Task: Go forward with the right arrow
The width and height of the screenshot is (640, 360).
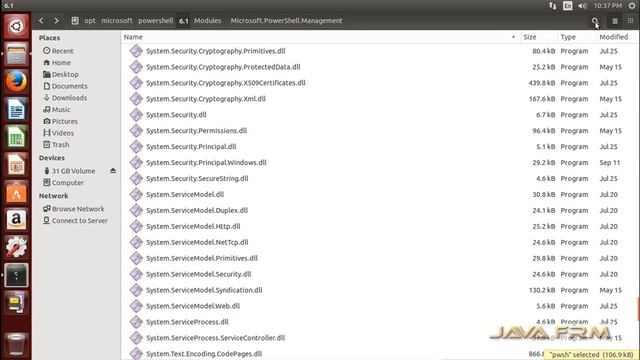Action: [x=56, y=20]
